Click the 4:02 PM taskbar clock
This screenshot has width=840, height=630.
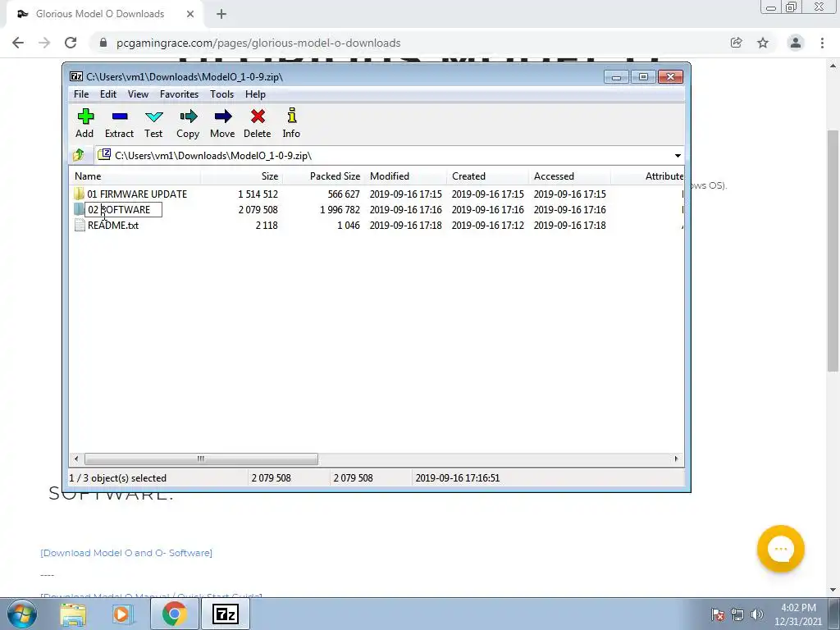798,608
